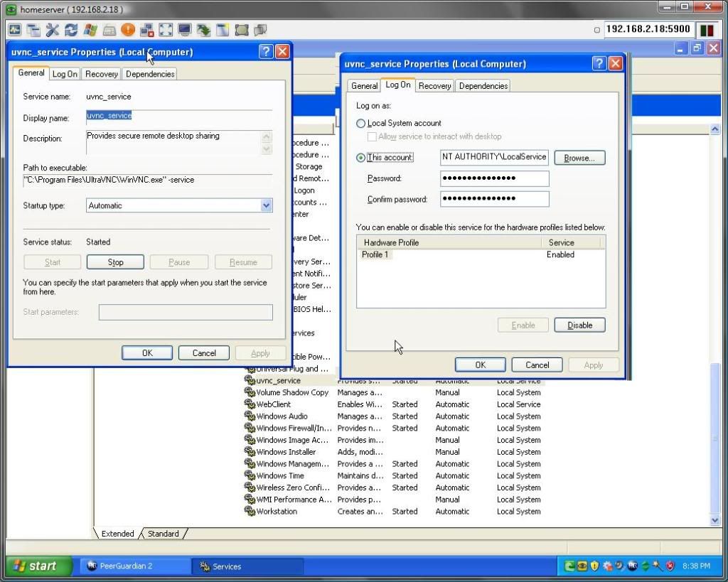Click the help question mark in the Log On dialog
This screenshot has width=728, height=582.
click(599, 63)
